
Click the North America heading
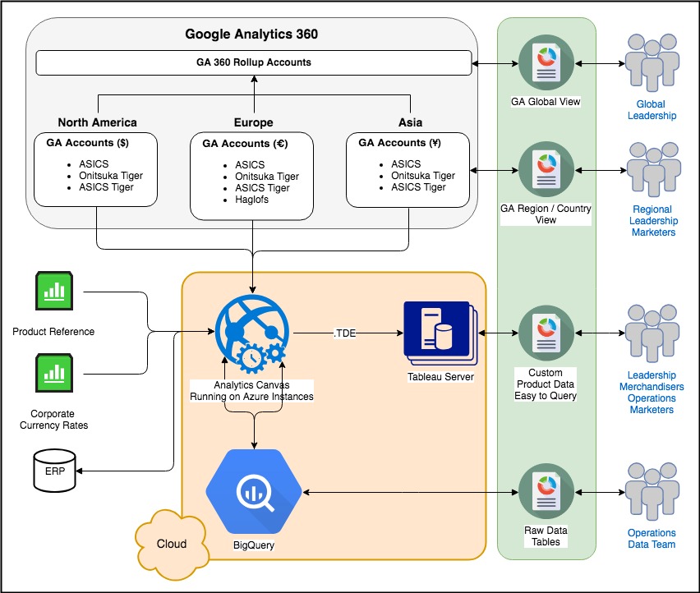pos(97,122)
